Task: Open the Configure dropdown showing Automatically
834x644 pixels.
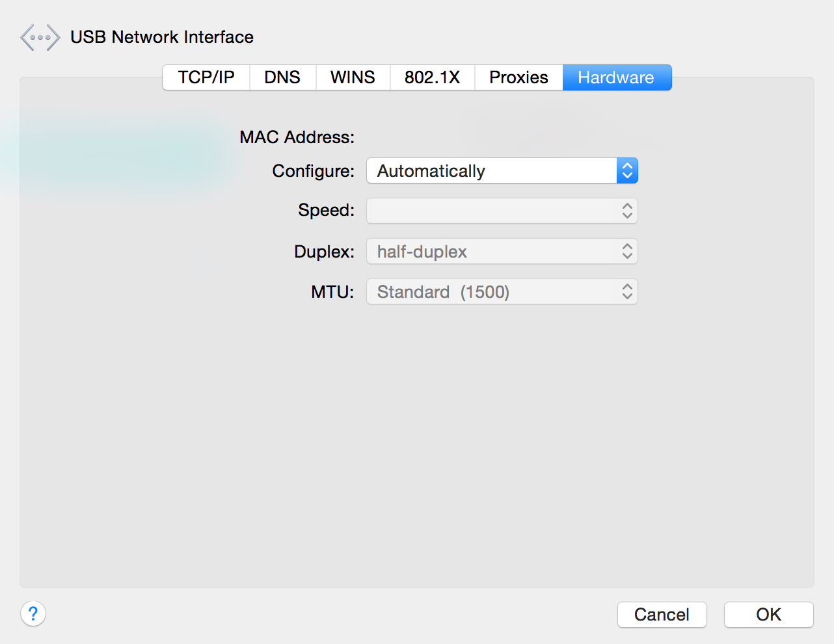Action: pos(491,171)
